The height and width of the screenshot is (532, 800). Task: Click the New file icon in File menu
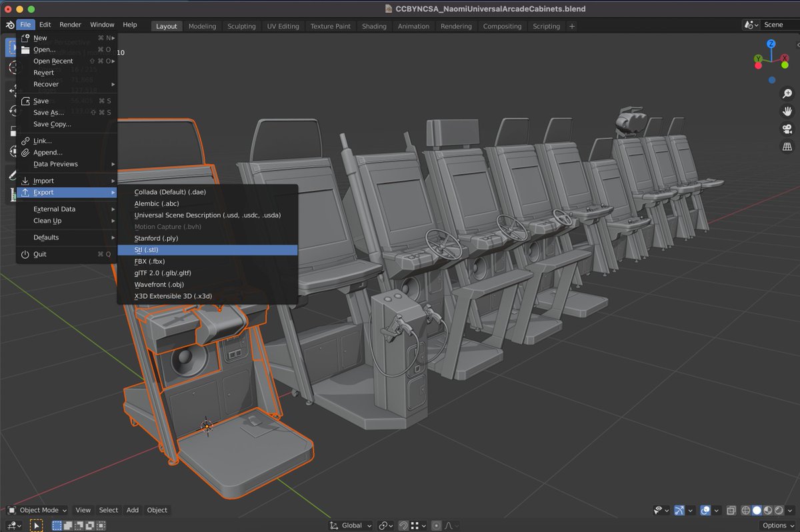[25, 38]
